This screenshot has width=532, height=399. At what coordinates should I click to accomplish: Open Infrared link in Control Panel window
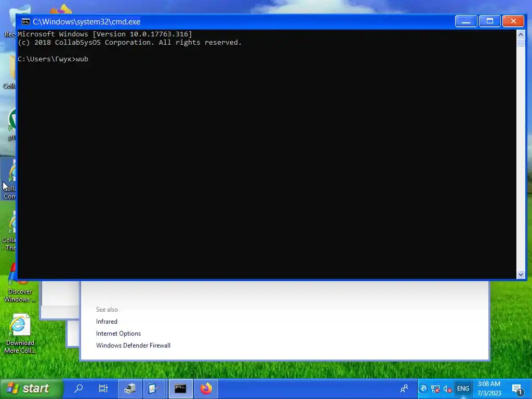pos(107,321)
